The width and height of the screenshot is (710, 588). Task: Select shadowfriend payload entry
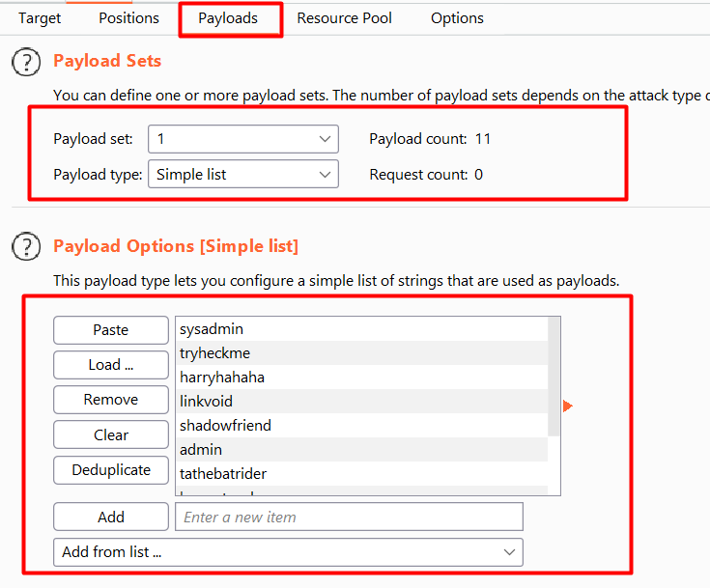(362, 426)
